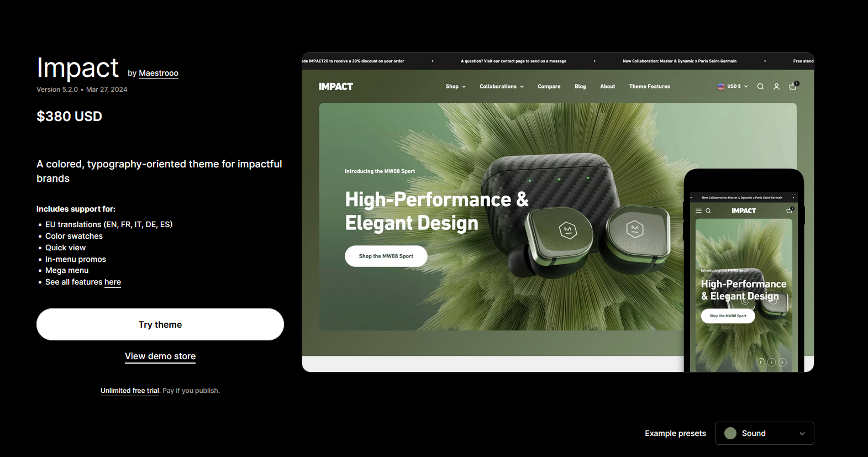Open the Maestrooo developer link
Viewport: 868px width, 457px height.
159,73
